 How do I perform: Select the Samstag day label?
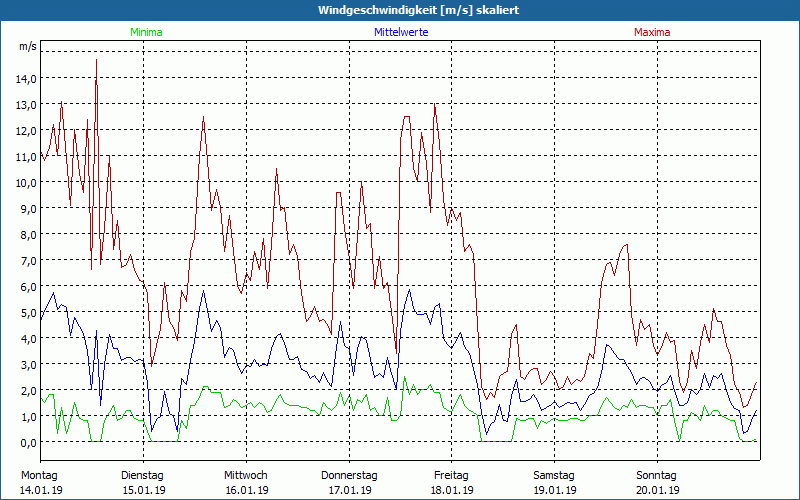coord(554,475)
